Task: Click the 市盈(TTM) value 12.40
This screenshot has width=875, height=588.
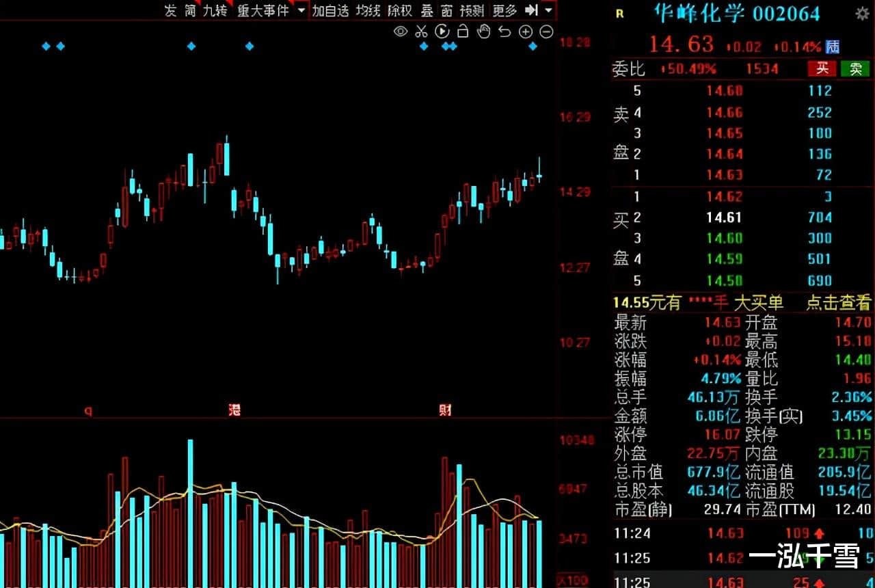Action: (x=852, y=509)
